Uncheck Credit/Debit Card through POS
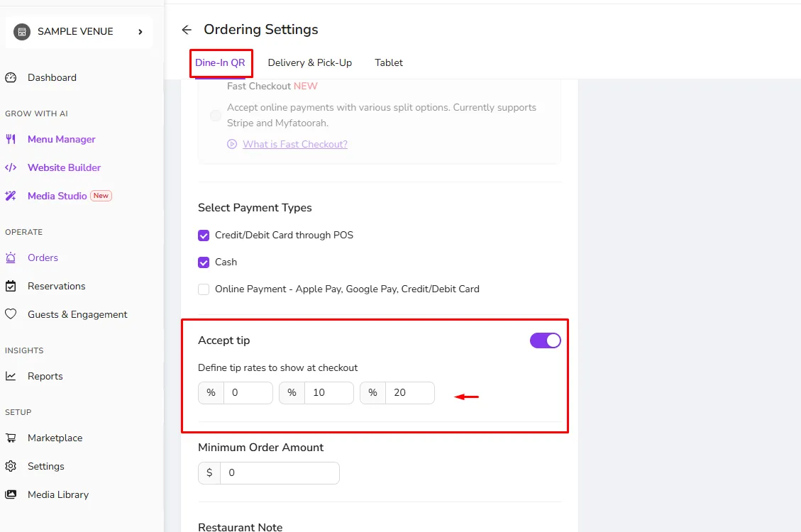Image resolution: width=801 pixels, height=532 pixels. pyautogui.click(x=204, y=235)
